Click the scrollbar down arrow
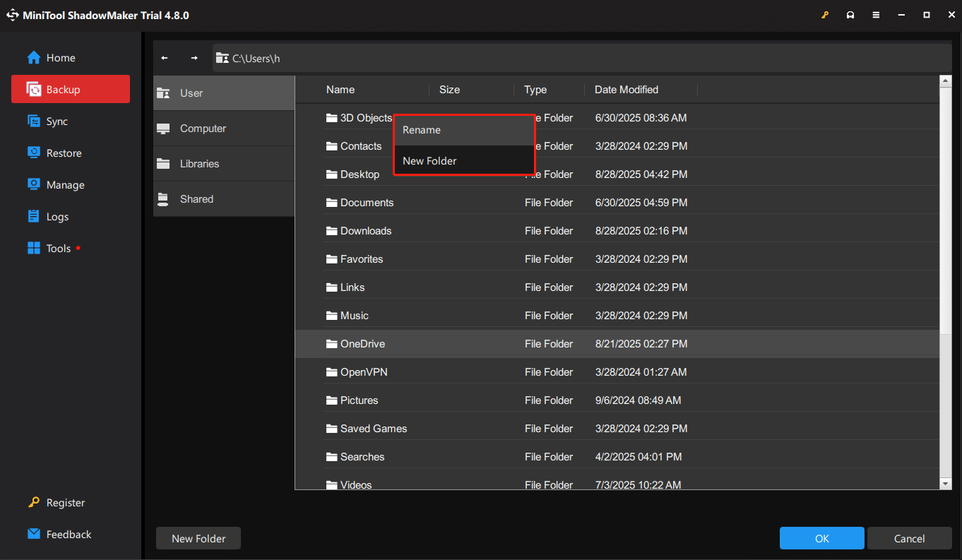Screen dimensions: 962x560 click(946, 484)
